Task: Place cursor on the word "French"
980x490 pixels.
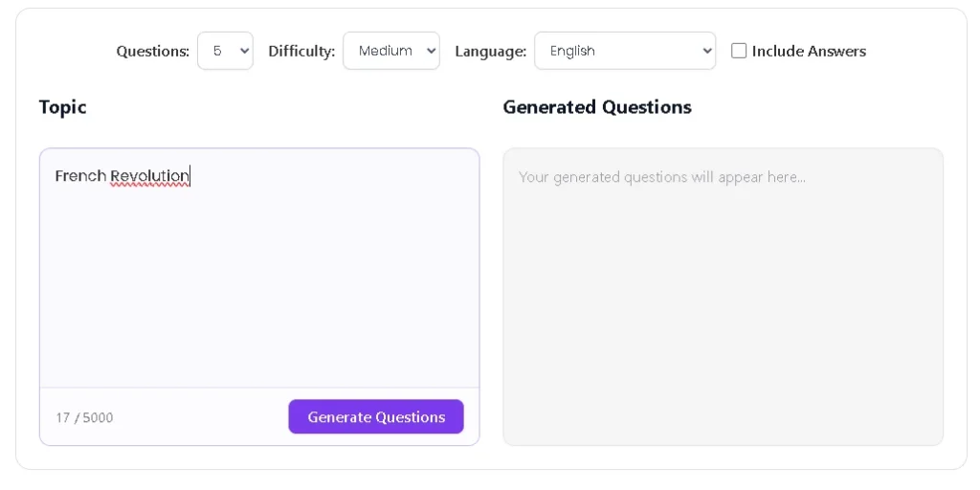Action: (80, 176)
